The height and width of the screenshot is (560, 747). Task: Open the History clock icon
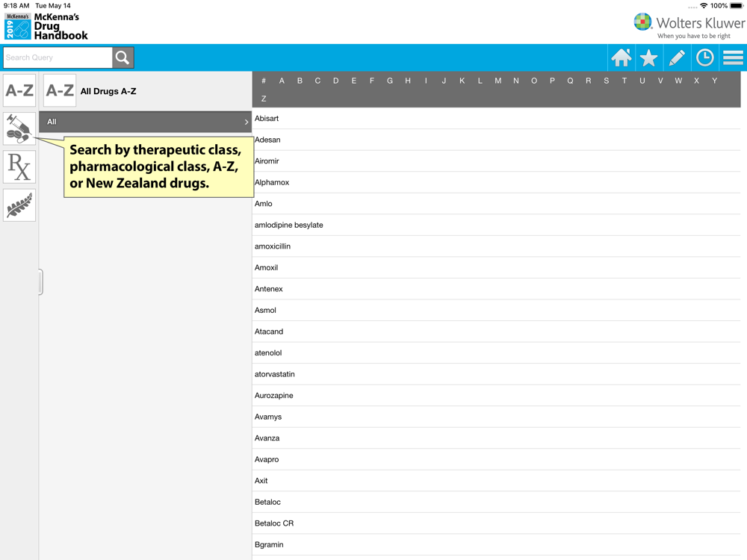(705, 57)
